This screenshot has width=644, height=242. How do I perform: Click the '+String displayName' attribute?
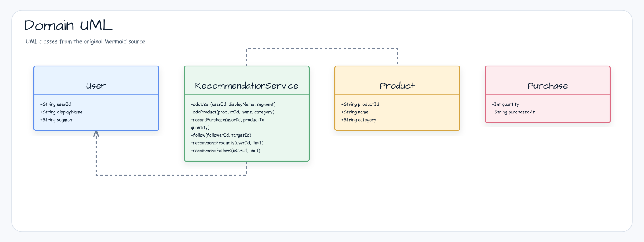61,112
